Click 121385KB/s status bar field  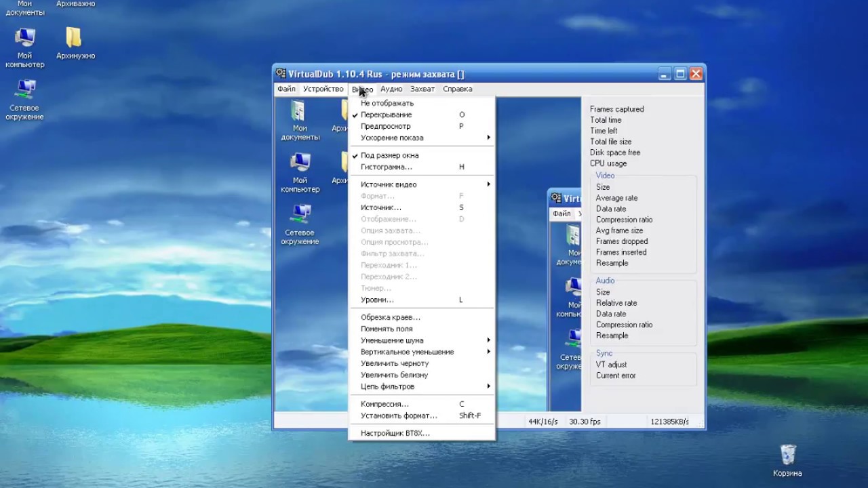point(669,422)
